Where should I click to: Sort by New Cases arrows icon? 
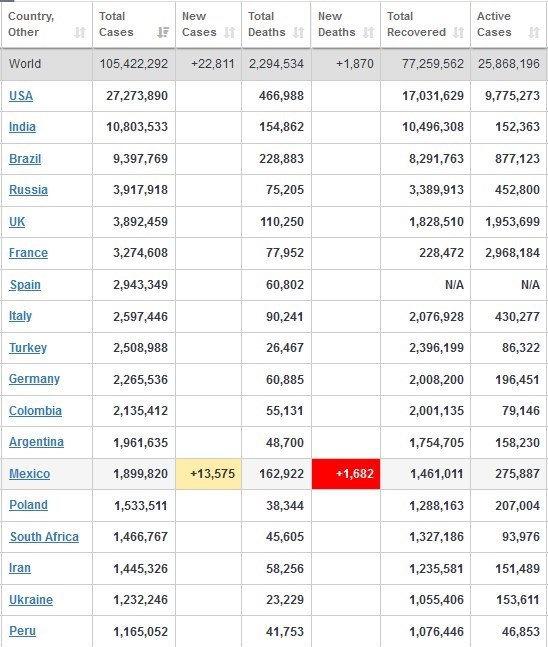coord(229,32)
